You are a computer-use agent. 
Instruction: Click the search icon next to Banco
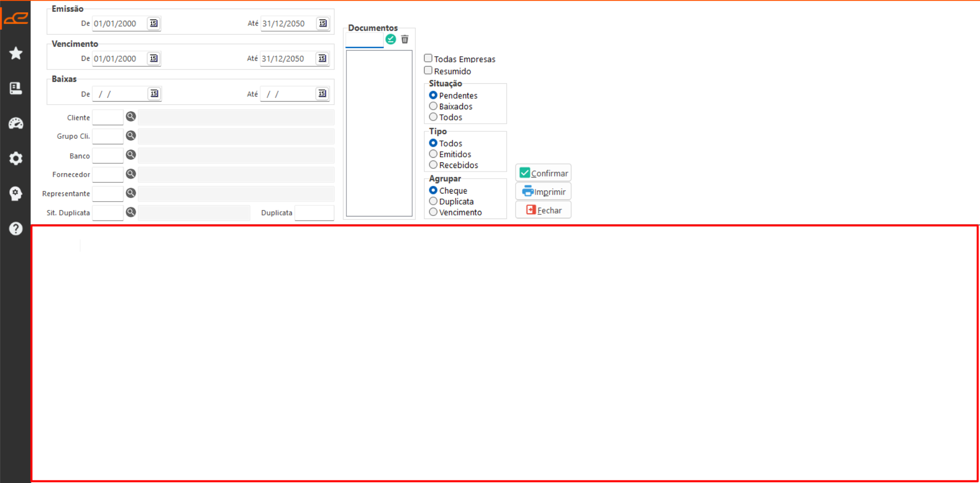coord(131,155)
